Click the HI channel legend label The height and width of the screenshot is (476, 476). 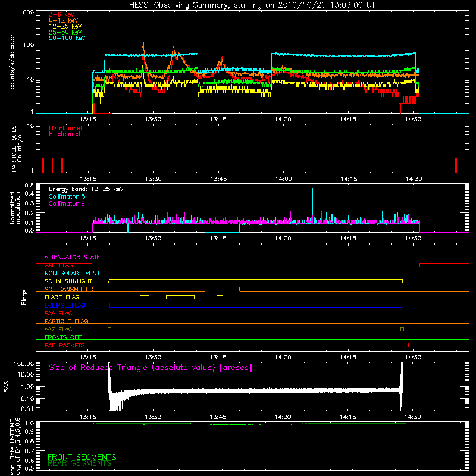pyautogui.click(x=64, y=134)
